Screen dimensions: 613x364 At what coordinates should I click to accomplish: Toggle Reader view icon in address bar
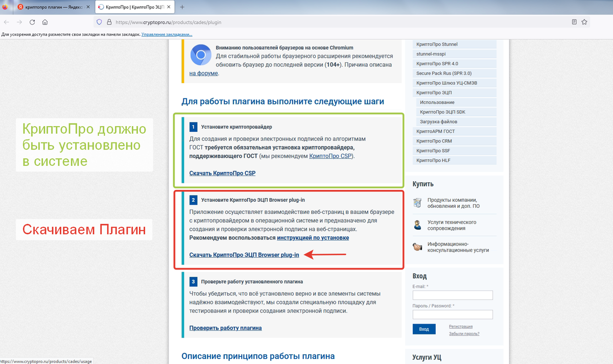pyautogui.click(x=574, y=22)
